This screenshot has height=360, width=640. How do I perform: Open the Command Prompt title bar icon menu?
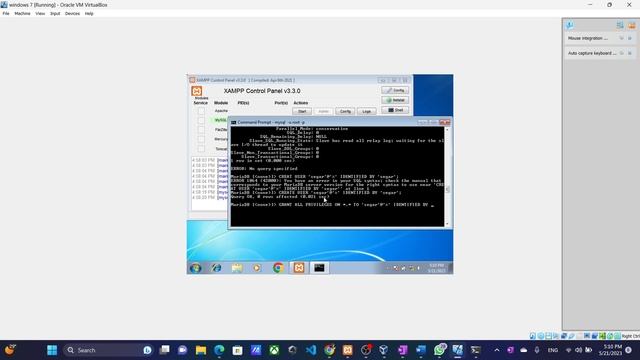[234, 122]
